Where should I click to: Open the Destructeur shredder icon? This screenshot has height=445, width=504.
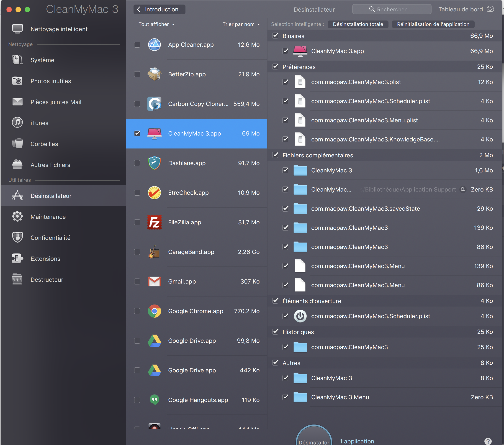point(17,279)
